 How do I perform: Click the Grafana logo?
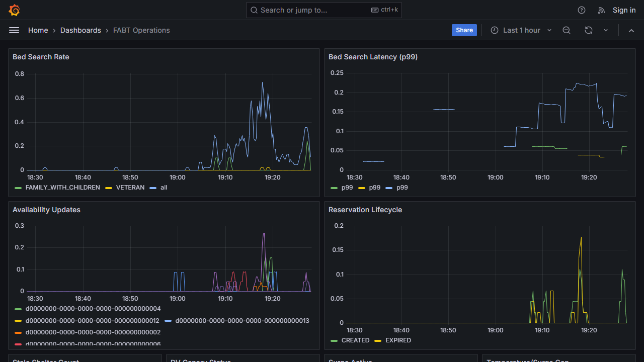pos(14,10)
